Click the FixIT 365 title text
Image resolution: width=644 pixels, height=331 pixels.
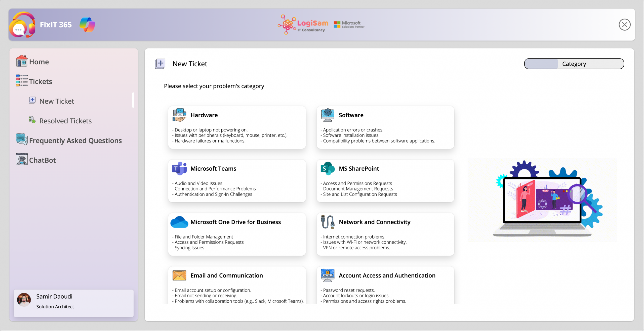coord(56,25)
